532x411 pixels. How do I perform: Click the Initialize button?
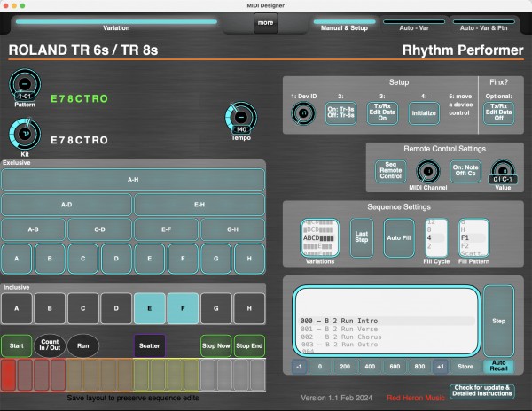click(x=424, y=113)
